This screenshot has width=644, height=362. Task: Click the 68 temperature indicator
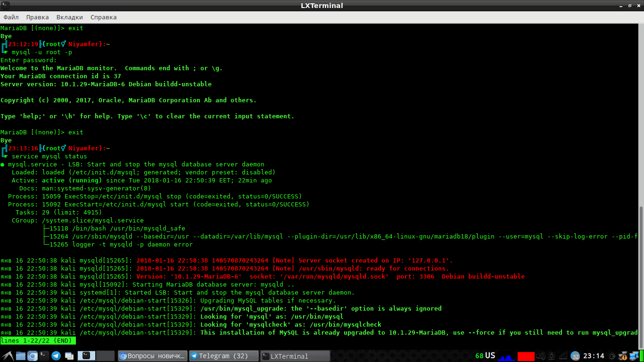click(x=479, y=355)
